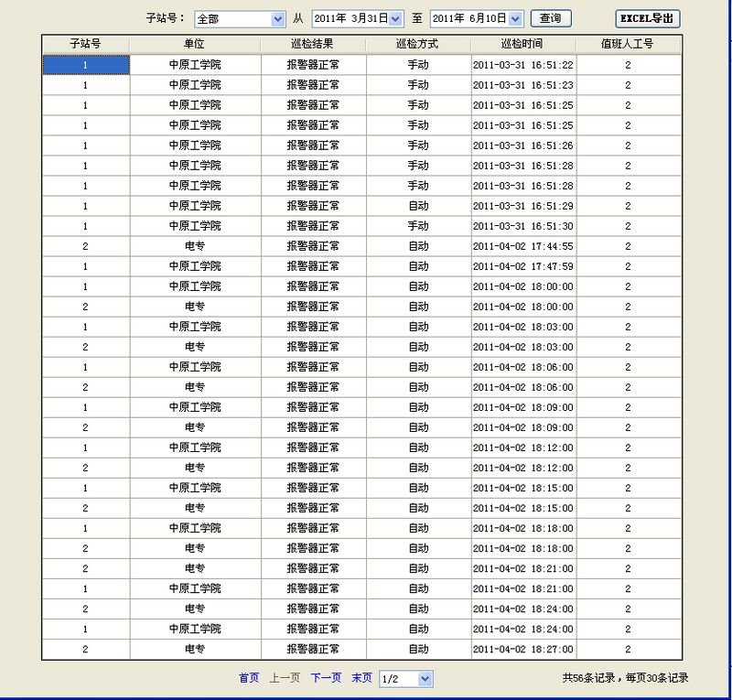The width and height of the screenshot is (732, 700).
Task: Select time cell 2011-04-02 17:44:55
Action: tap(523, 246)
